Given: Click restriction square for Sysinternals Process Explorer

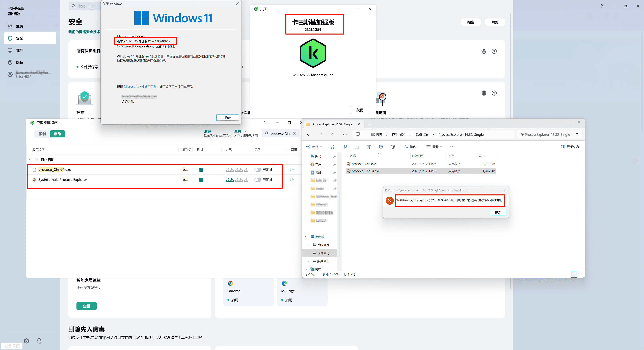Looking at the screenshot, I should [201, 180].
